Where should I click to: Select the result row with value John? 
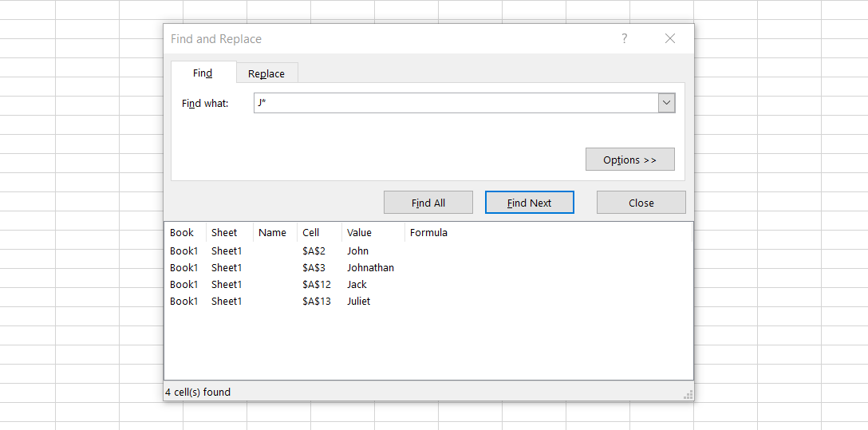coord(357,251)
